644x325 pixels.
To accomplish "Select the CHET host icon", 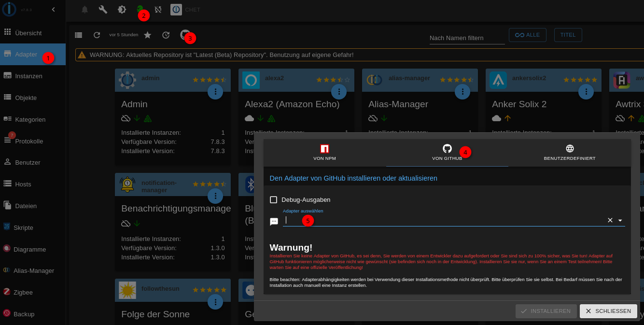I will 176,10.
